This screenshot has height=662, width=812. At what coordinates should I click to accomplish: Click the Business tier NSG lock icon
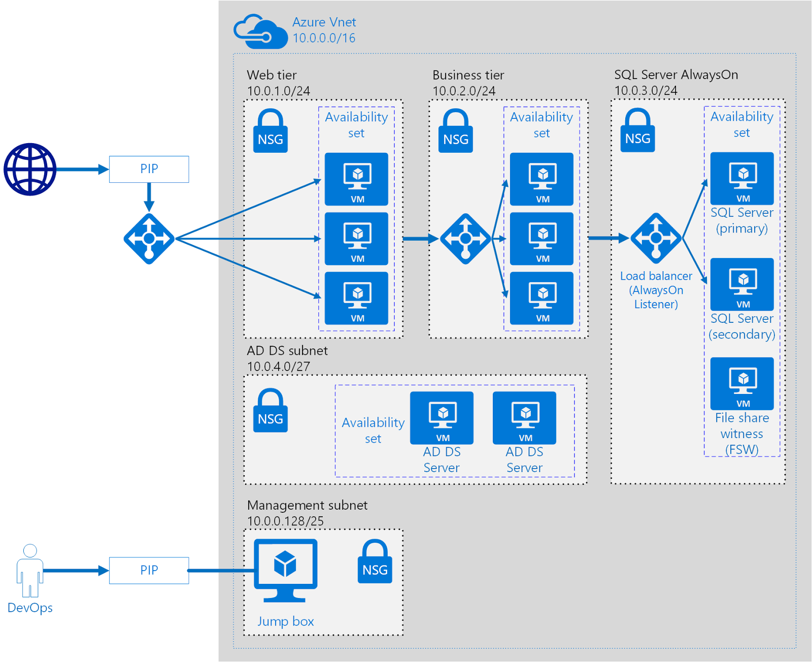click(456, 130)
